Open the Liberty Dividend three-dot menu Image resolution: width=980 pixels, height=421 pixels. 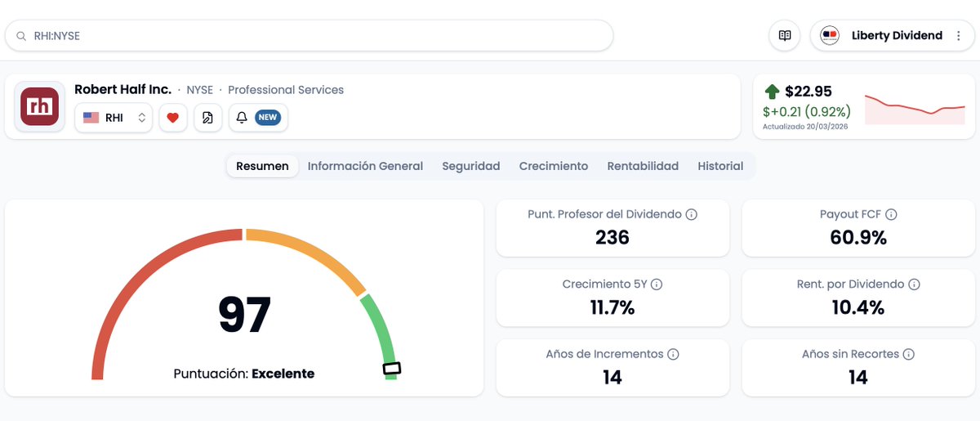(x=958, y=36)
